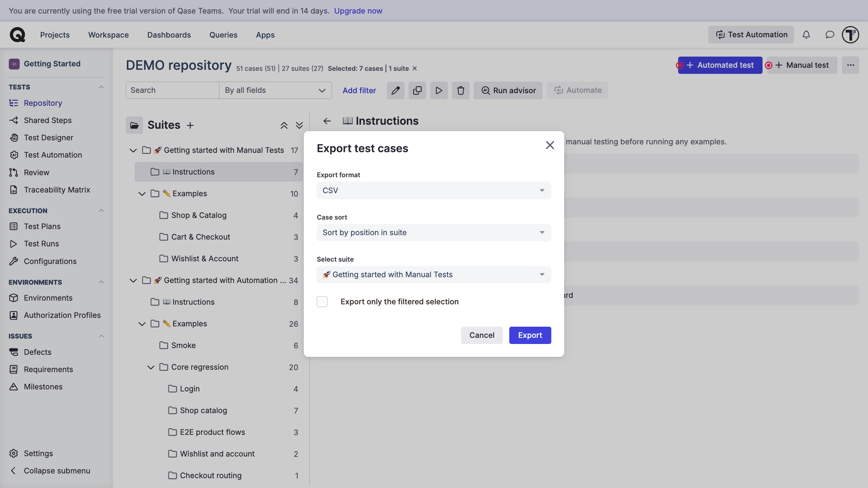Click the Upgrade now link
Viewport: 868px width, 488px height.
358,11
